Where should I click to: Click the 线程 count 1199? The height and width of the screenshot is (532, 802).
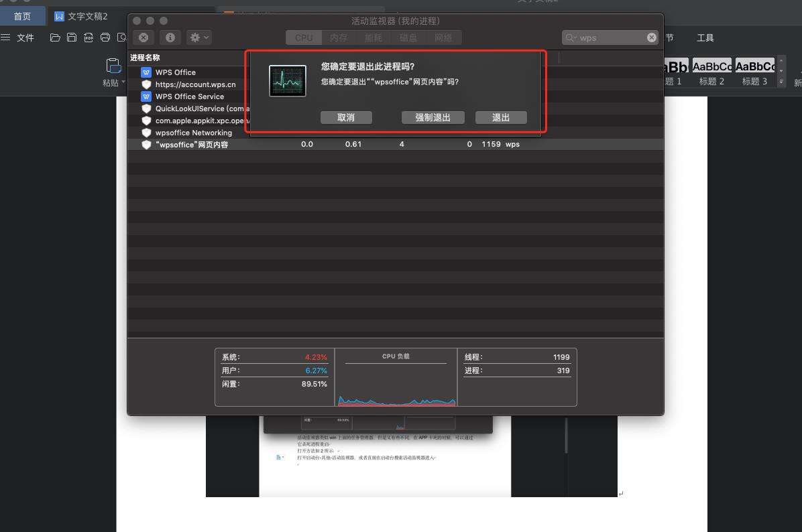[561, 357]
